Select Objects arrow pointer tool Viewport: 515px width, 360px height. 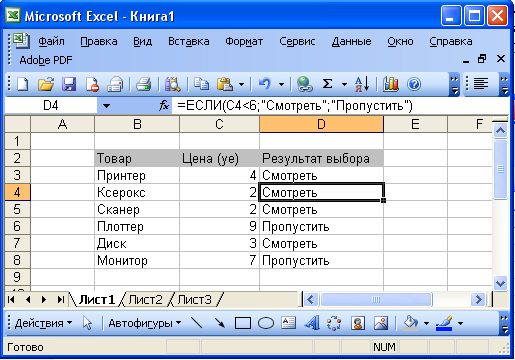(87, 323)
